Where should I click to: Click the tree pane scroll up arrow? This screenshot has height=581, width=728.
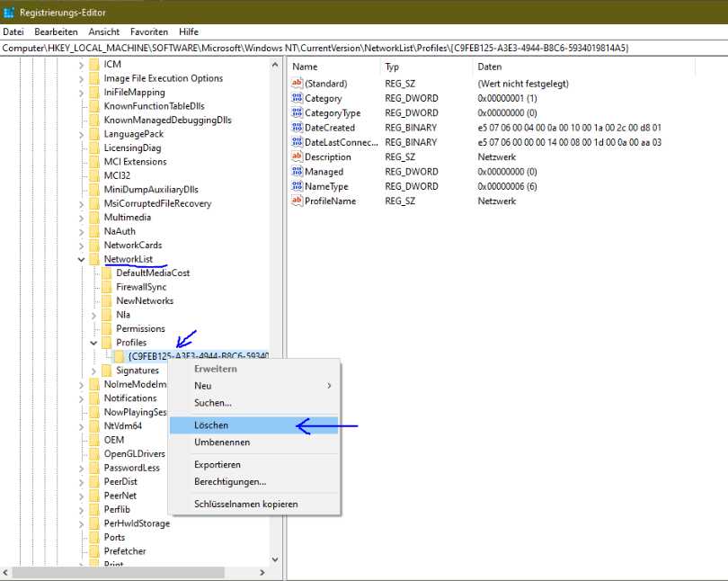[x=275, y=65]
